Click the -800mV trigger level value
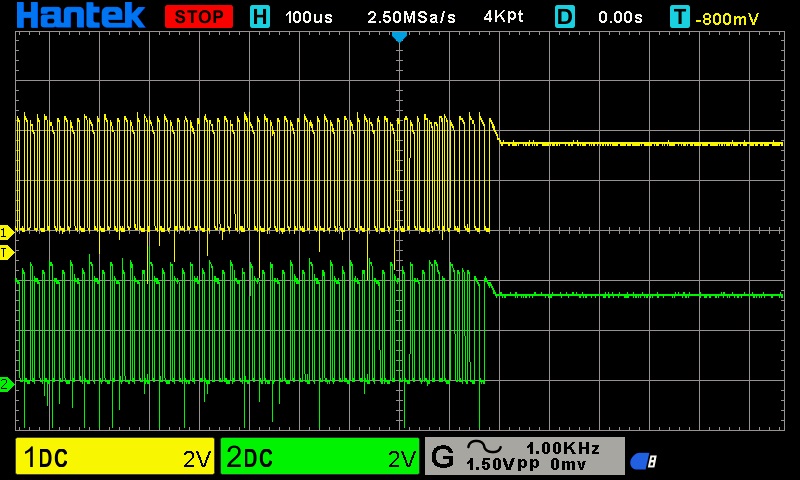 pos(727,19)
